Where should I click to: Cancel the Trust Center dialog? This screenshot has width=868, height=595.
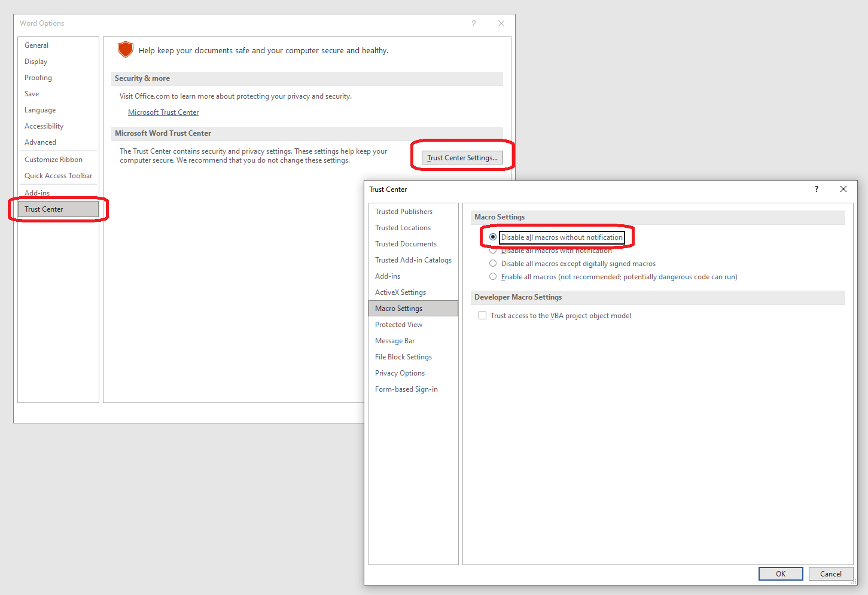click(831, 573)
